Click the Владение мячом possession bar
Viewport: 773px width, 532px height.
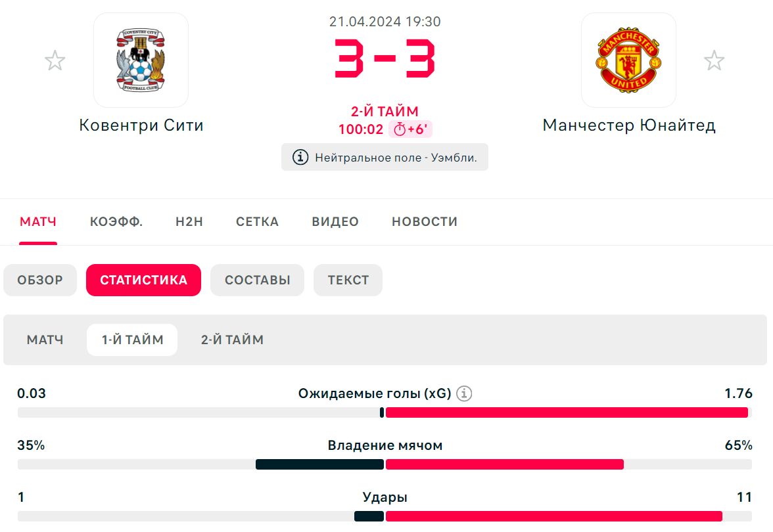pos(385,464)
